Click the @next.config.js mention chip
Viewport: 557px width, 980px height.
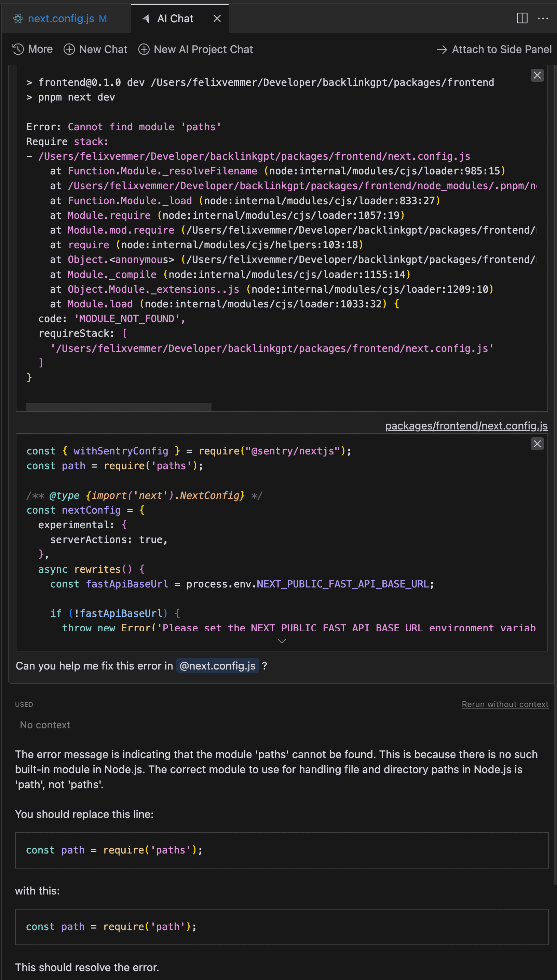click(x=217, y=666)
